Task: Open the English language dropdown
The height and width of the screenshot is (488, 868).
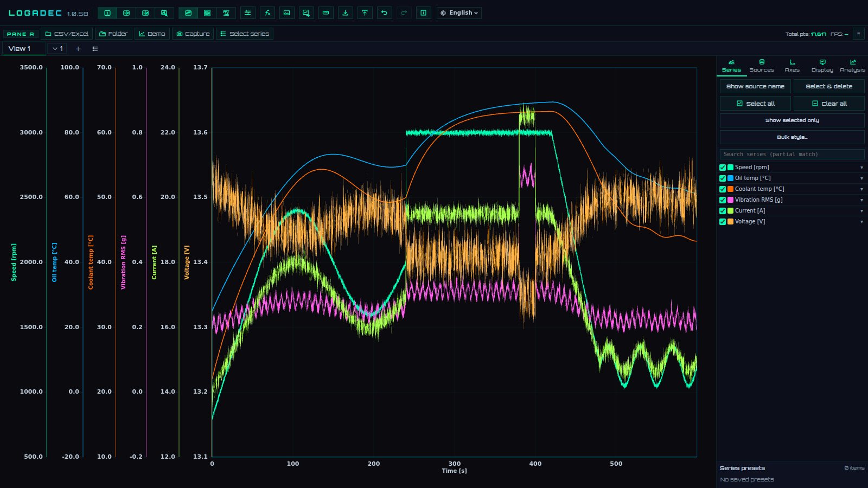Action: click(x=459, y=13)
